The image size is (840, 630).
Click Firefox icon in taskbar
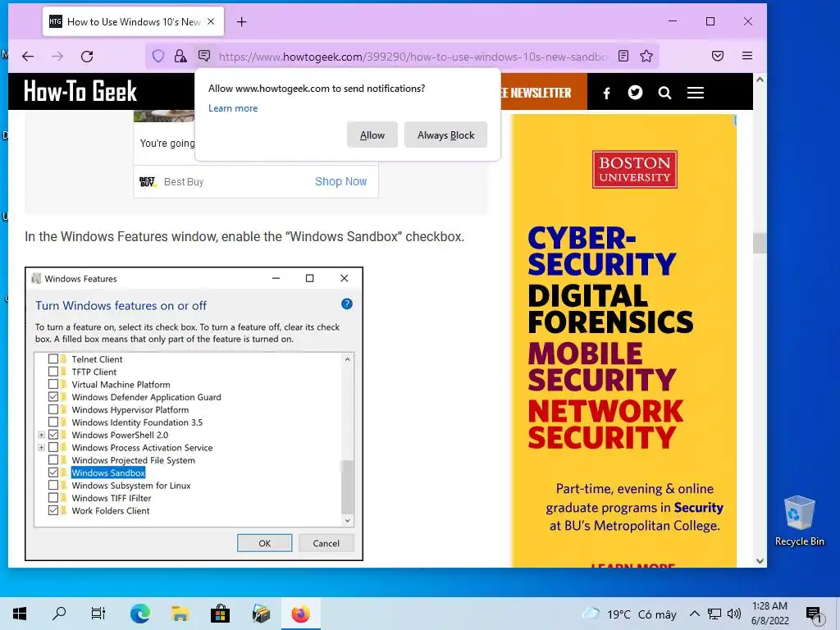(x=300, y=614)
